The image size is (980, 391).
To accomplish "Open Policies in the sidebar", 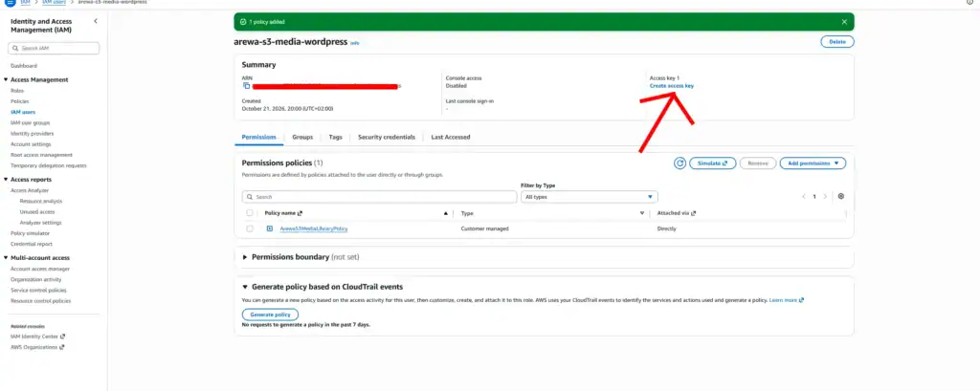I will (x=19, y=101).
